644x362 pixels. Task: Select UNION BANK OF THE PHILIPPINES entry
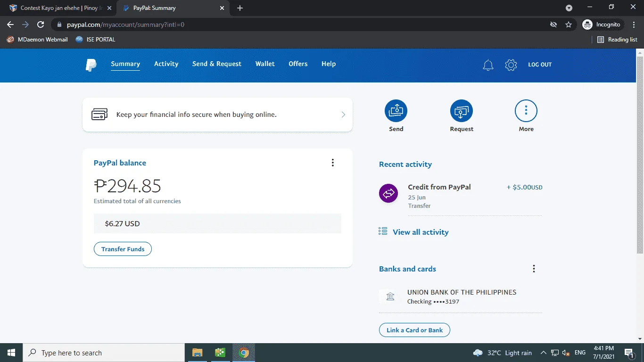click(461, 296)
